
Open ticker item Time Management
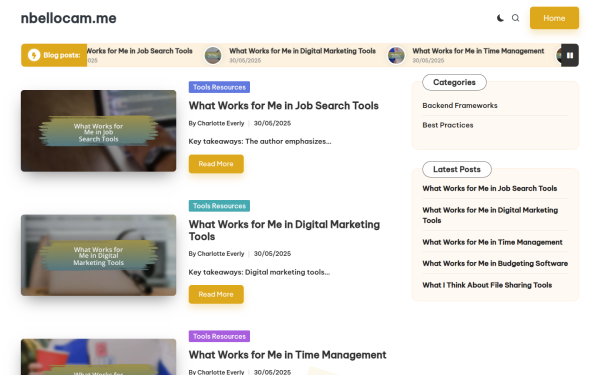click(478, 51)
